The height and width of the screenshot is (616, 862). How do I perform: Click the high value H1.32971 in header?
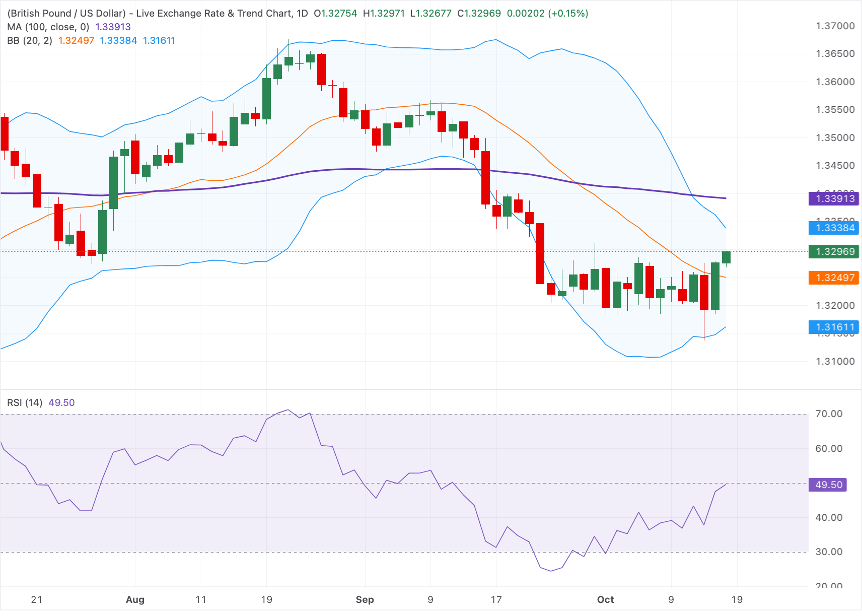pos(384,14)
